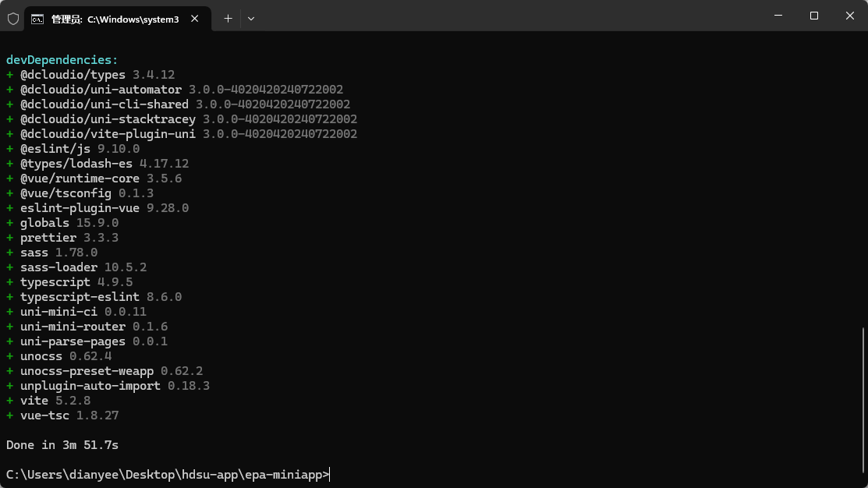
Task: Open the tab selection dropdown chevron
Action: 250,18
